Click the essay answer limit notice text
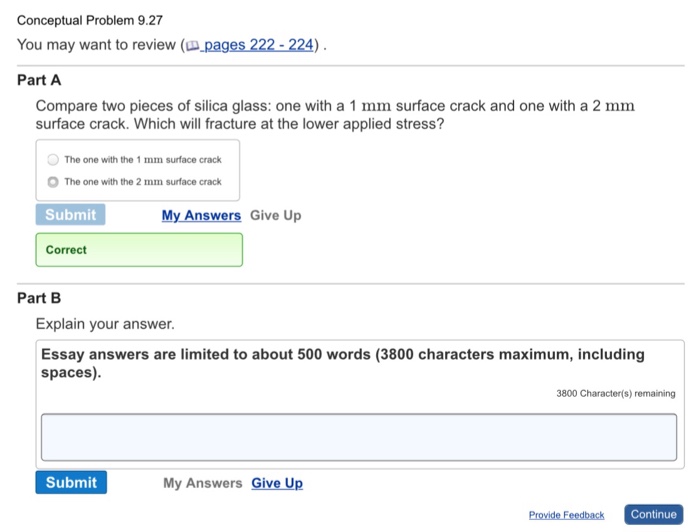 pyautogui.click(x=343, y=363)
